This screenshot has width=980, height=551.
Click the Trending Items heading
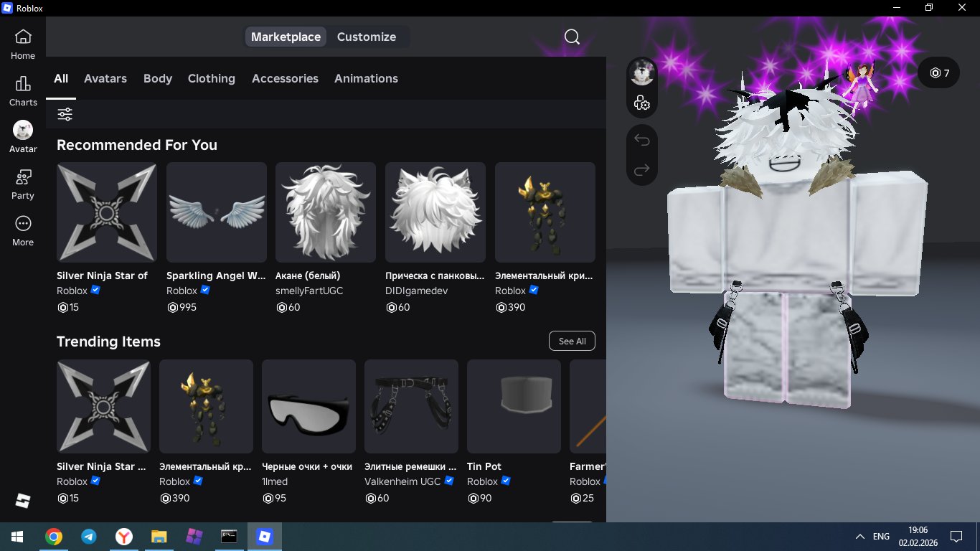pos(108,342)
